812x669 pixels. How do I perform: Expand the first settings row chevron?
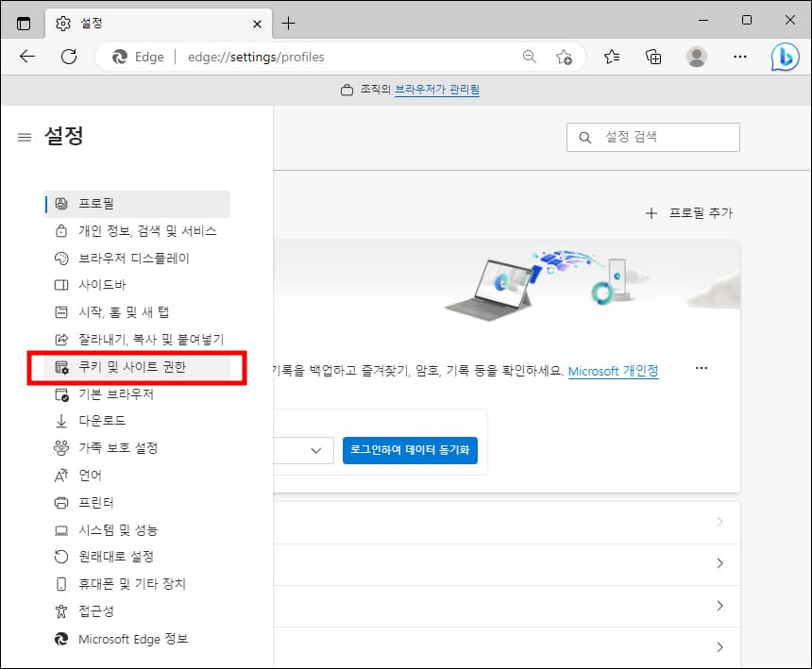pos(720,520)
